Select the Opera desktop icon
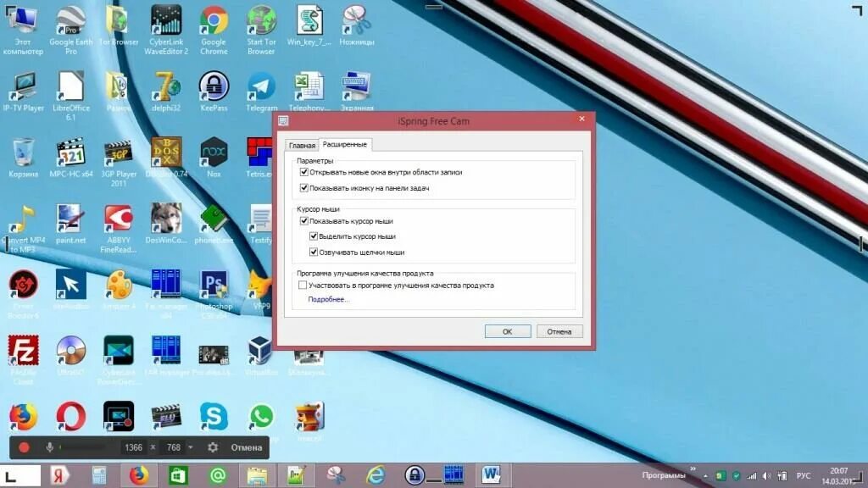 pos(71,416)
